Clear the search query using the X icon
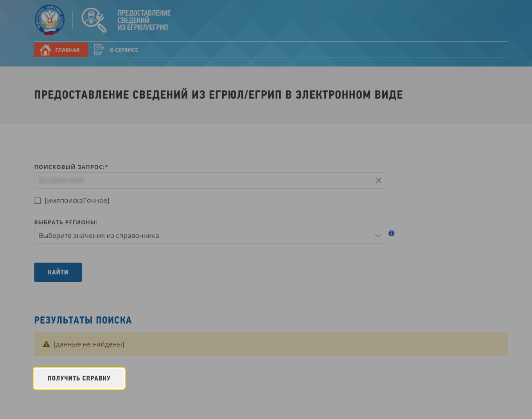 (378, 180)
